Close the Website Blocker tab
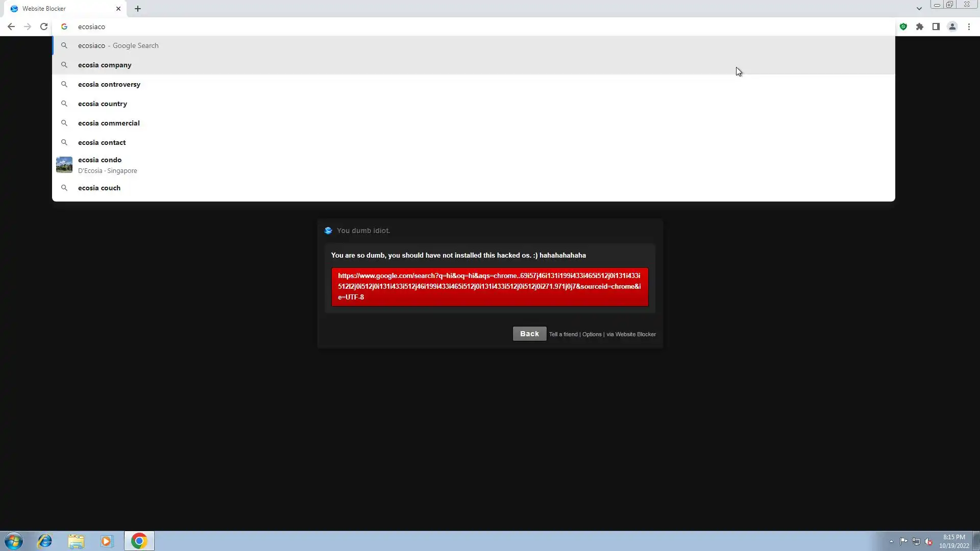This screenshot has width=980, height=551. pyautogui.click(x=118, y=9)
